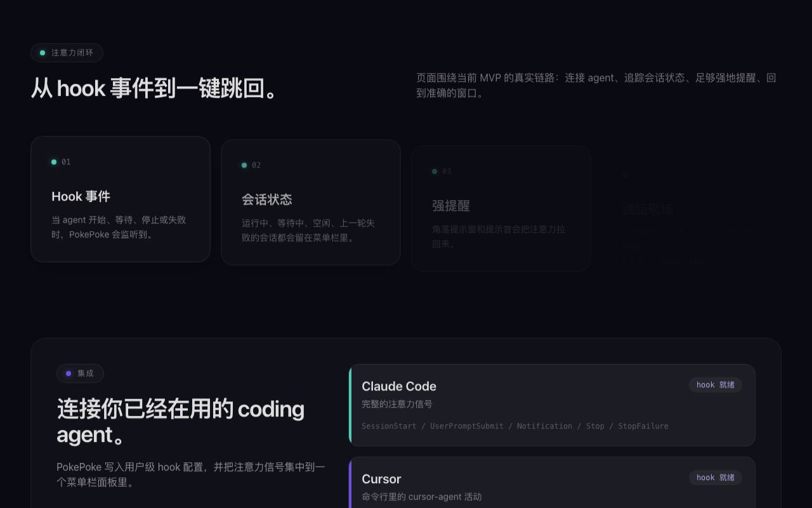Open the "Hook 事件" card title
The image size is (812, 508).
[x=81, y=196]
